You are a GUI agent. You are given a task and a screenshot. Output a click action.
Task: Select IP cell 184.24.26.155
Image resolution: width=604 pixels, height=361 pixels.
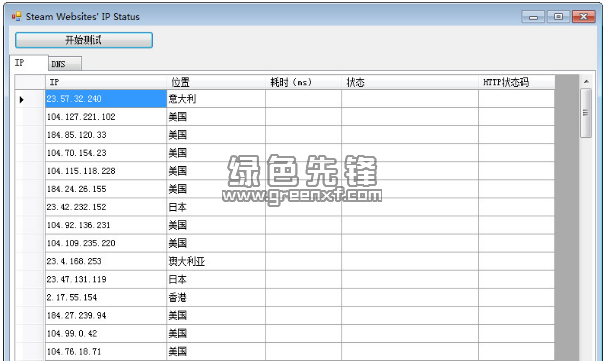click(106, 189)
